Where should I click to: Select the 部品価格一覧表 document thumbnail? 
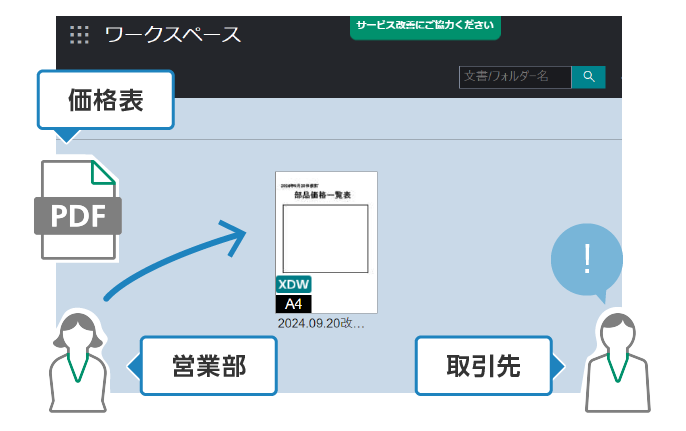[x=326, y=242]
